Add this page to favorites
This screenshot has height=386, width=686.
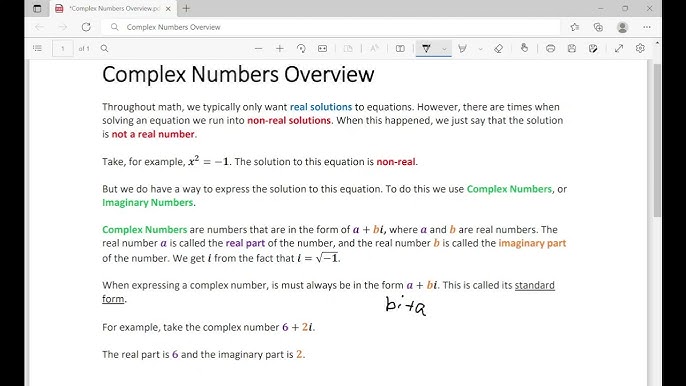point(575,27)
